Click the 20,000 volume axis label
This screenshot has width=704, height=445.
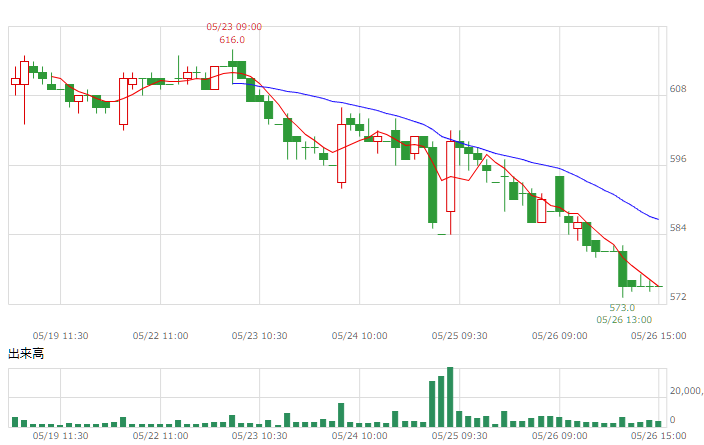[686, 391]
